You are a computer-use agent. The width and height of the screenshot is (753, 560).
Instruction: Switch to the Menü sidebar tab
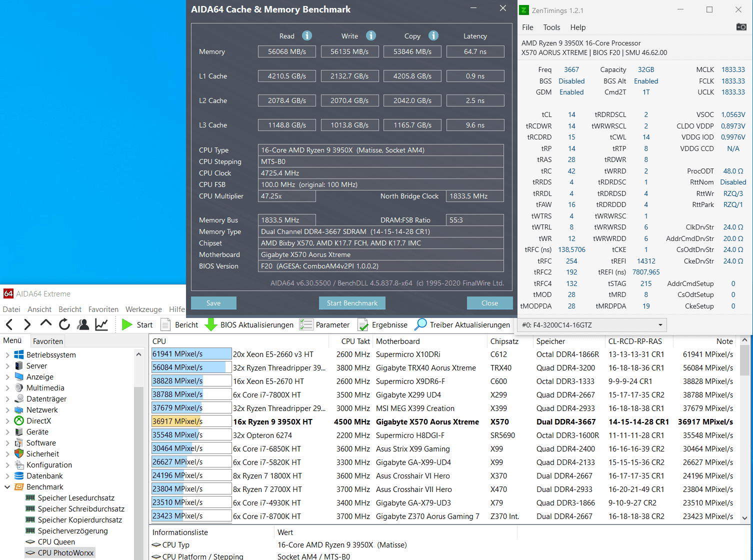[x=12, y=340]
